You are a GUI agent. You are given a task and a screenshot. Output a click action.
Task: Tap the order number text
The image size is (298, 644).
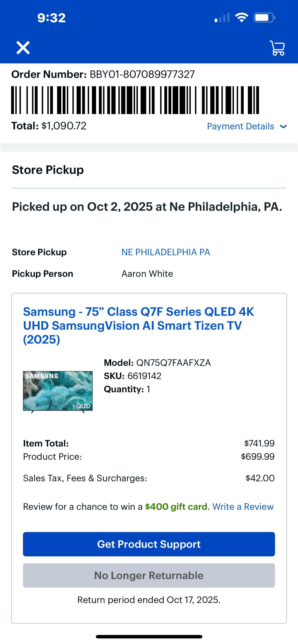[x=103, y=74]
